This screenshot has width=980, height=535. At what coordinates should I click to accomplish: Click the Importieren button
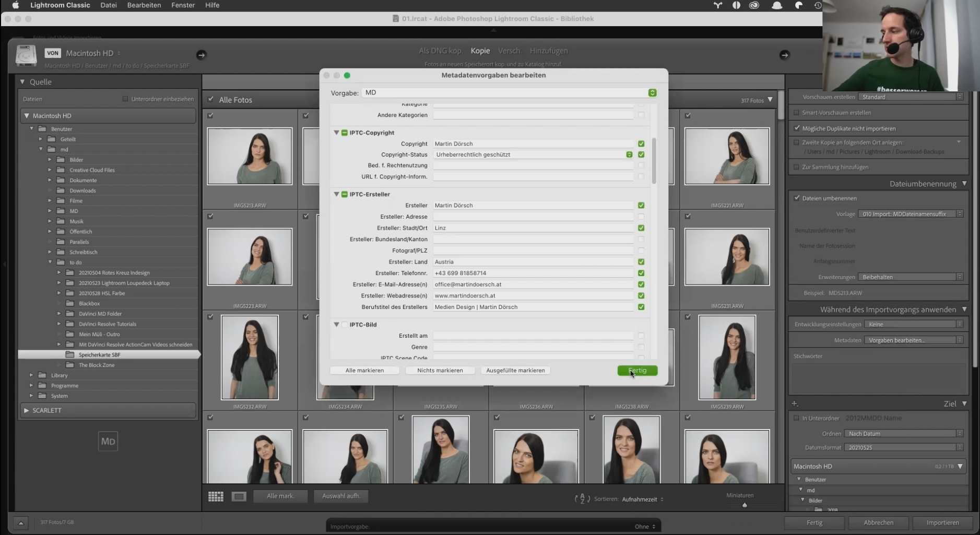tap(942, 522)
